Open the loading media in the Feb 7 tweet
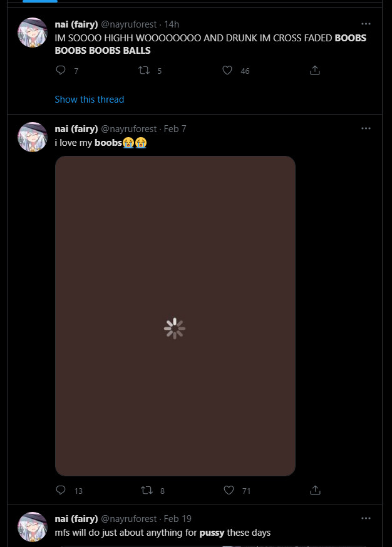This screenshot has height=547, width=392. (175, 316)
